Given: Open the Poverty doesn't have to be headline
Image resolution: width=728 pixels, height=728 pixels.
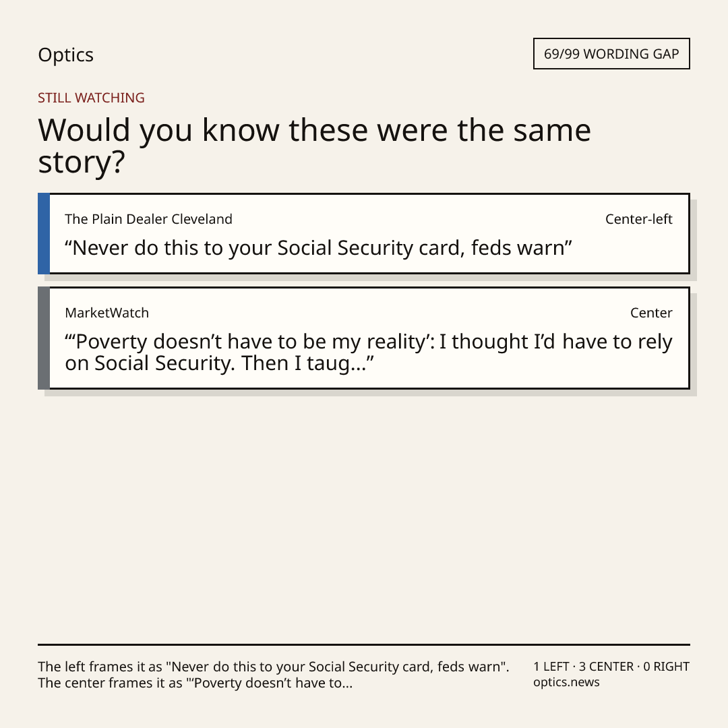Looking at the screenshot, I should point(369,353).
